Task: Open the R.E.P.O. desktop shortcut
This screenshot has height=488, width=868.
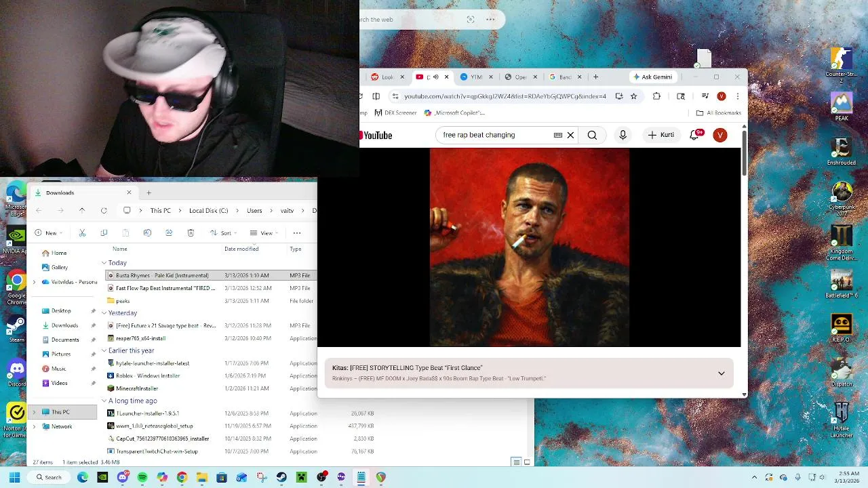Action: click(842, 328)
